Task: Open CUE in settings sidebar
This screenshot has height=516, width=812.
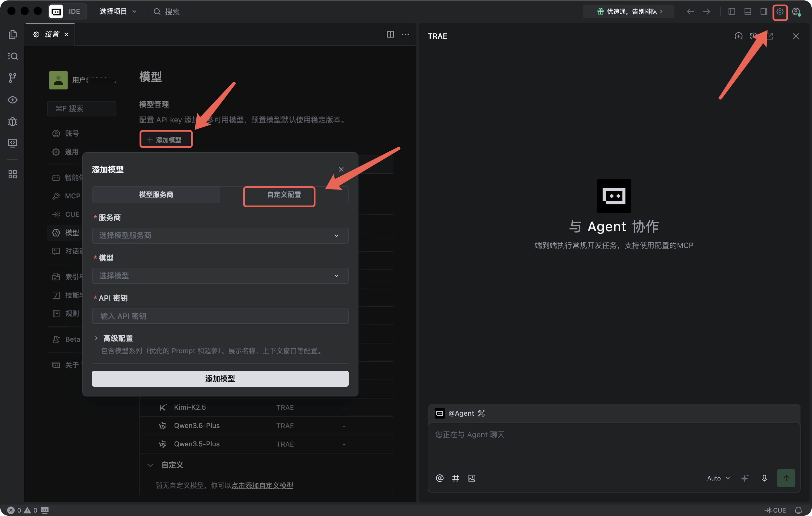Action: click(x=67, y=214)
